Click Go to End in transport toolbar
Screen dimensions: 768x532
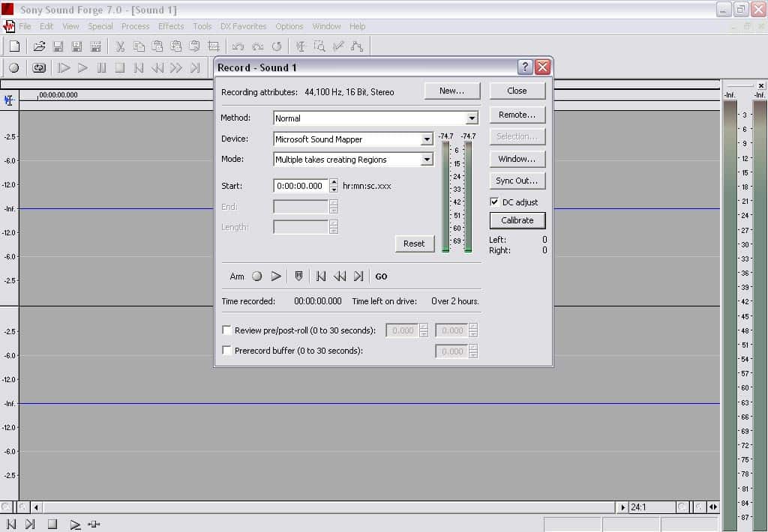195,68
